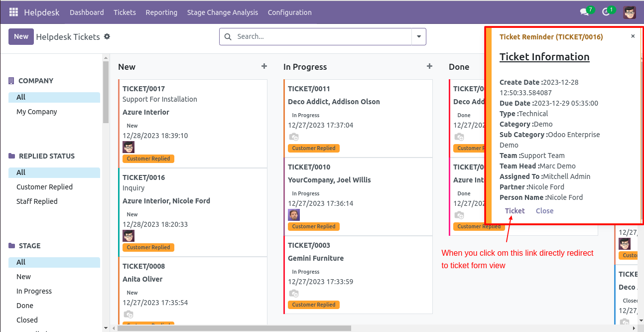Screen dimensions: 644x332
Task: Select All under COMPANY
Action: pyautogui.click(x=54, y=97)
